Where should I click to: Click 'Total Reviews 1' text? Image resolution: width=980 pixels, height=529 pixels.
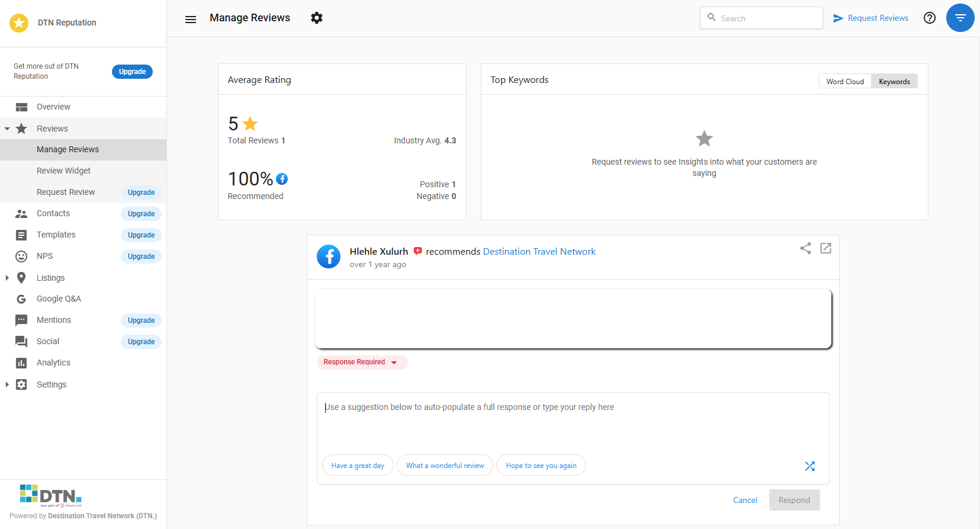(x=256, y=141)
